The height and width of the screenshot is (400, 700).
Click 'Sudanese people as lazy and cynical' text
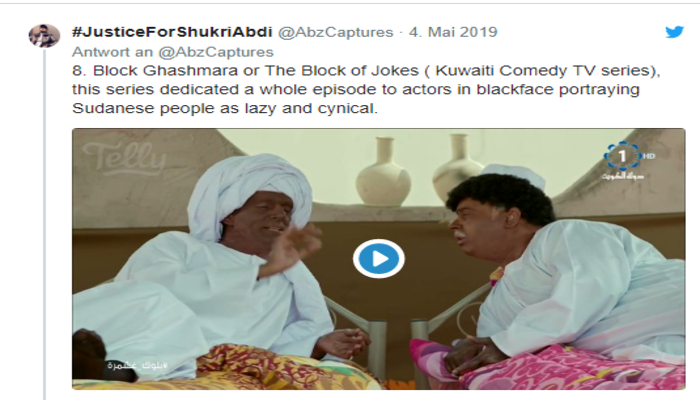(x=225, y=108)
